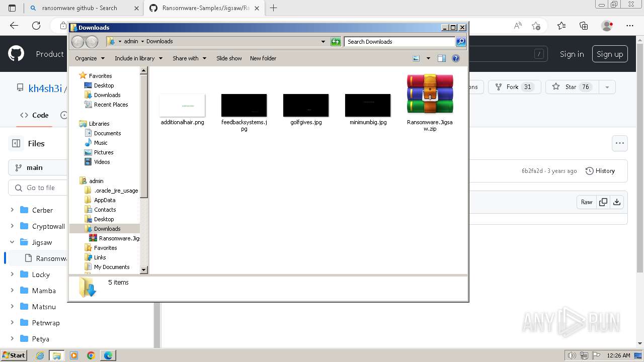
Task: Add page to favorites star icon
Action: click(536, 26)
